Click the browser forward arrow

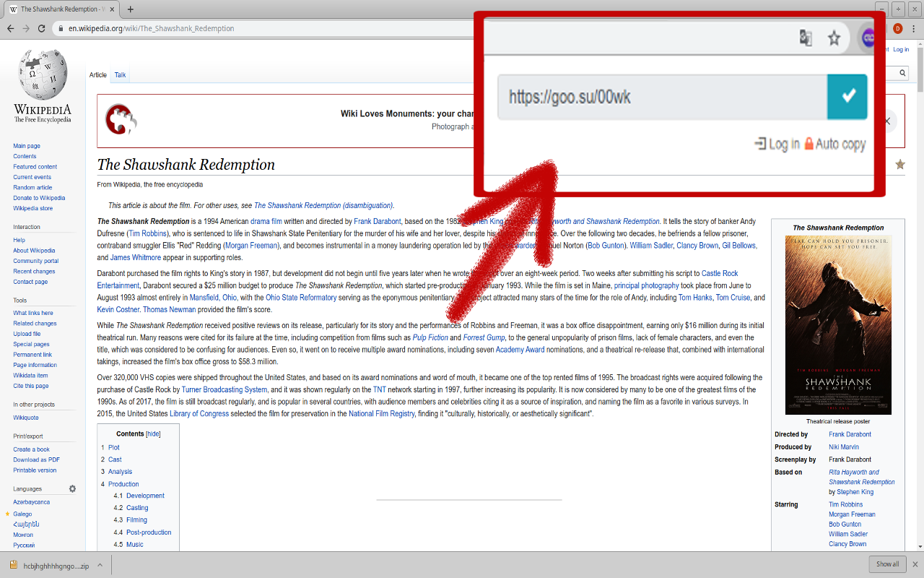(x=26, y=28)
